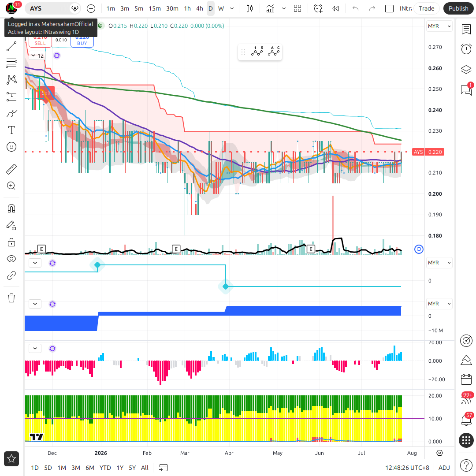Expand the cyan line pane legend chevron
Viewport: 476px width, 476px height.
[x=35, y=263]
